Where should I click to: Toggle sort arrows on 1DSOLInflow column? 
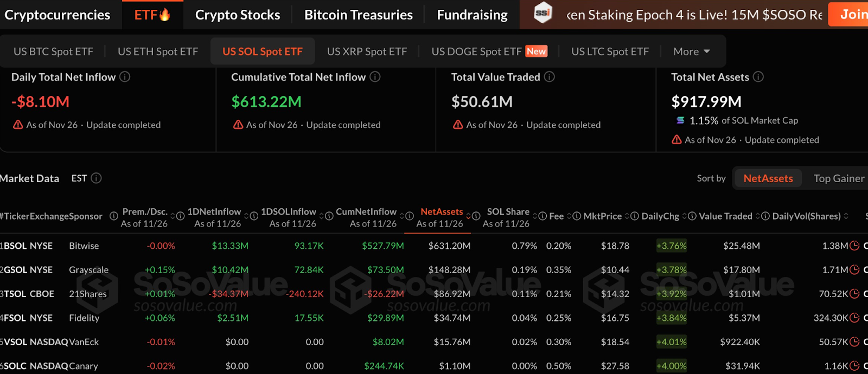pyautogui.click(x=321, y=216)
